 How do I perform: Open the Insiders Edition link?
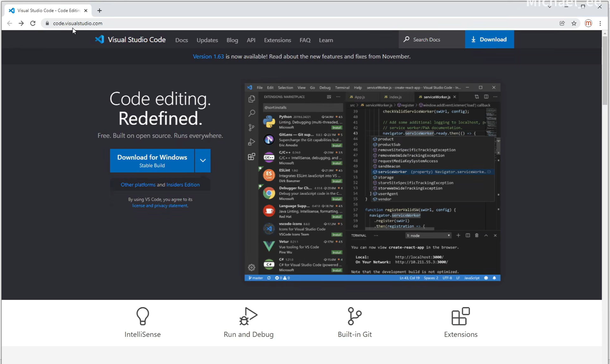coord(183,185)
